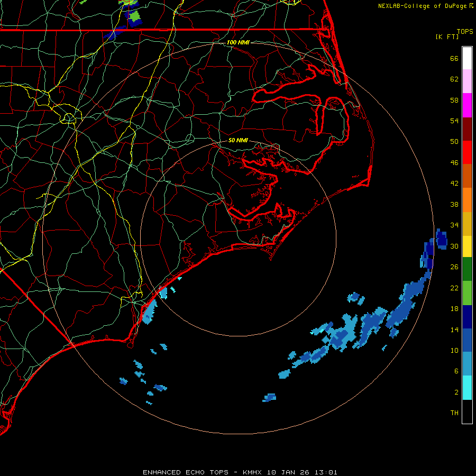
Task: Click the gold 38 K FT legend swatch
Action: click(x=467, y=224)
